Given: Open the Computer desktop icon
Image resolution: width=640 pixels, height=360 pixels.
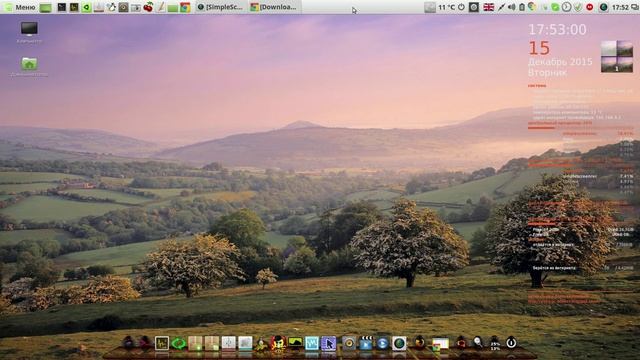Looking at the screenshot, I should click(x=29, y=32).
